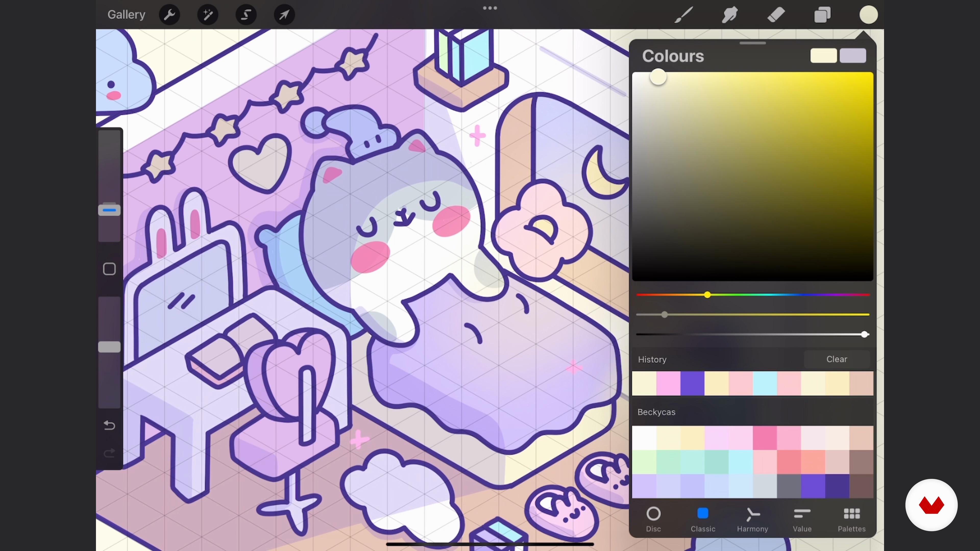This screenshot has height=551, width=980.
Task: Switch to the Palettes tab
Action: [851, 519]
